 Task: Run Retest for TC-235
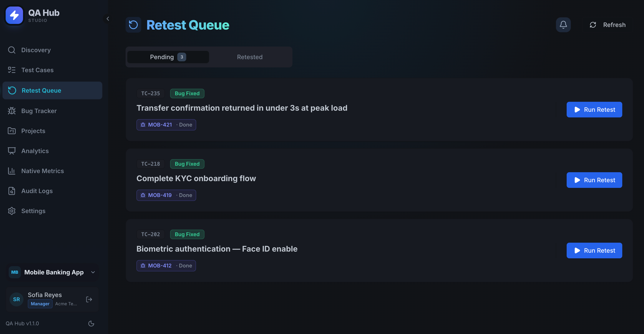click(594, 110)
